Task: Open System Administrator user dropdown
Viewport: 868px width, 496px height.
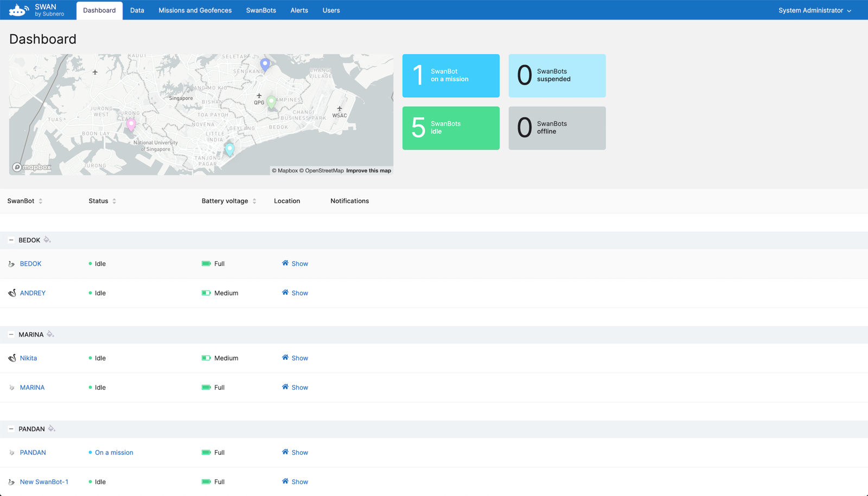Action: (815, 10)
